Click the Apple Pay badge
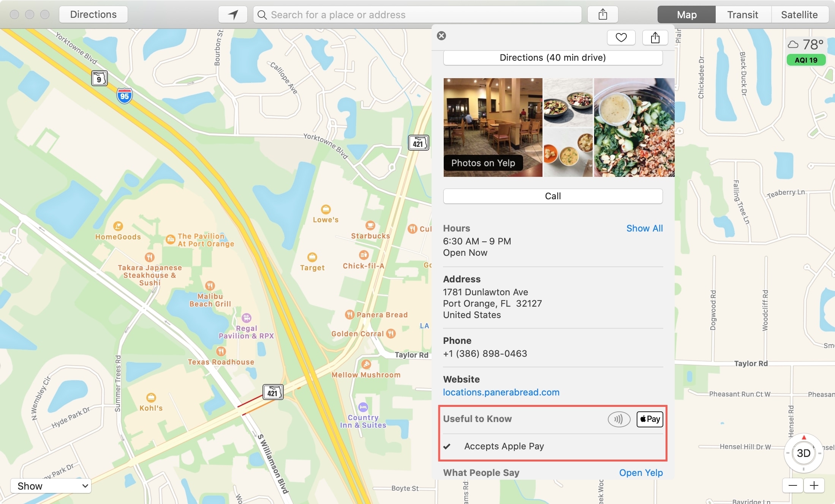Viewport: 835px width, 504px height. pos(650,419)
